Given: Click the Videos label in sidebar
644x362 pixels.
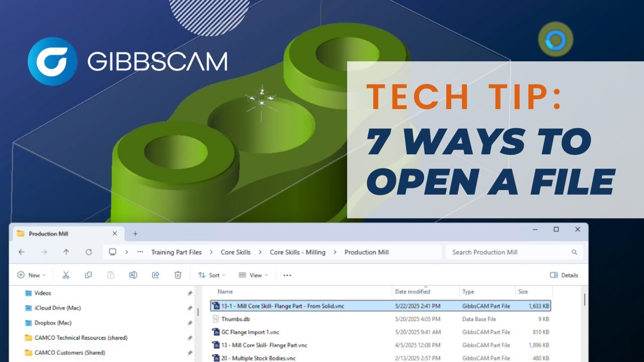Looking at the screenshot, I should [x=43, y=293].
